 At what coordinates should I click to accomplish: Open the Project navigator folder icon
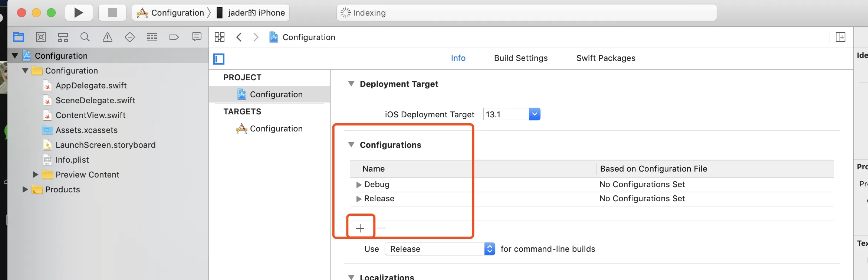19,37
